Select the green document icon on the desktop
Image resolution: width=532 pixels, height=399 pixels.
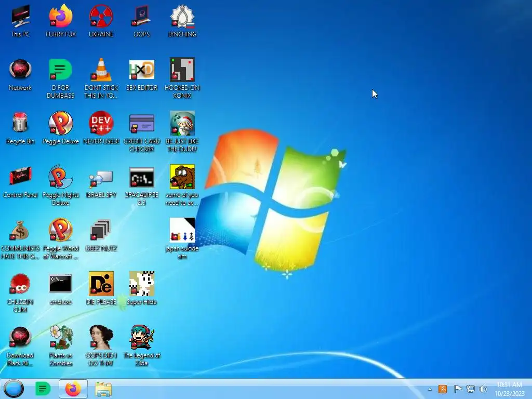[61, 70]
